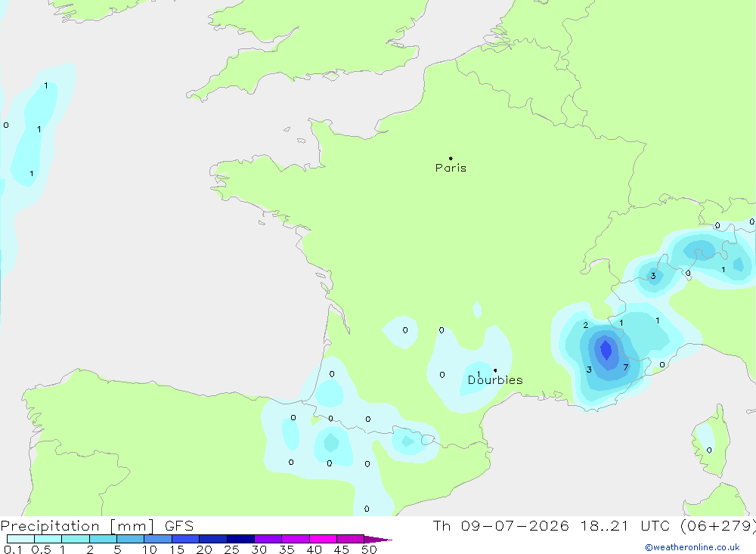
Task: Click the forecast date '09-07-2026'
Action: coord(515,526)
